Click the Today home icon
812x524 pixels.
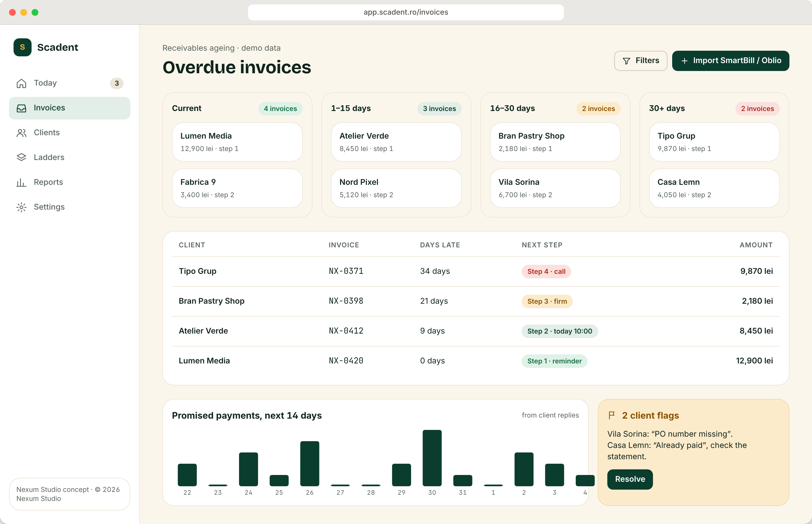click(x=21, y=83)
